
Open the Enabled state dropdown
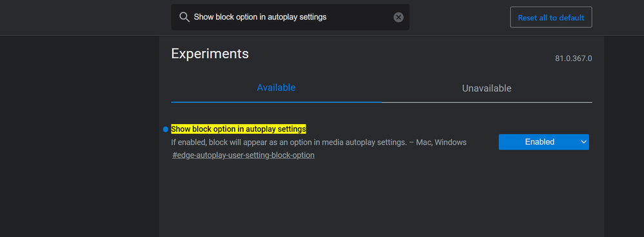pos(544,142)
